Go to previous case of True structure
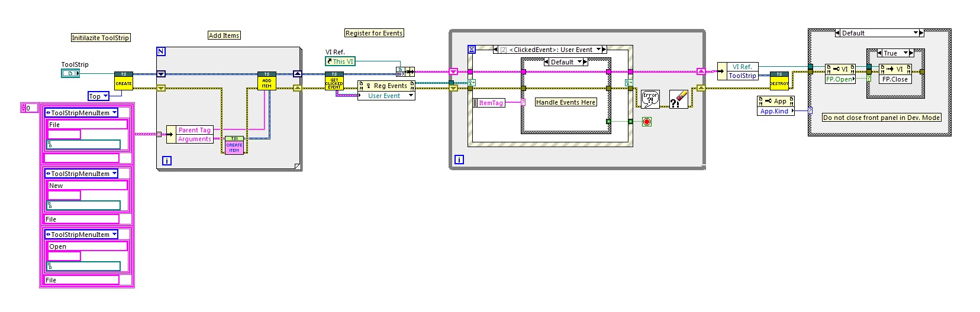 tap(880, 53)
